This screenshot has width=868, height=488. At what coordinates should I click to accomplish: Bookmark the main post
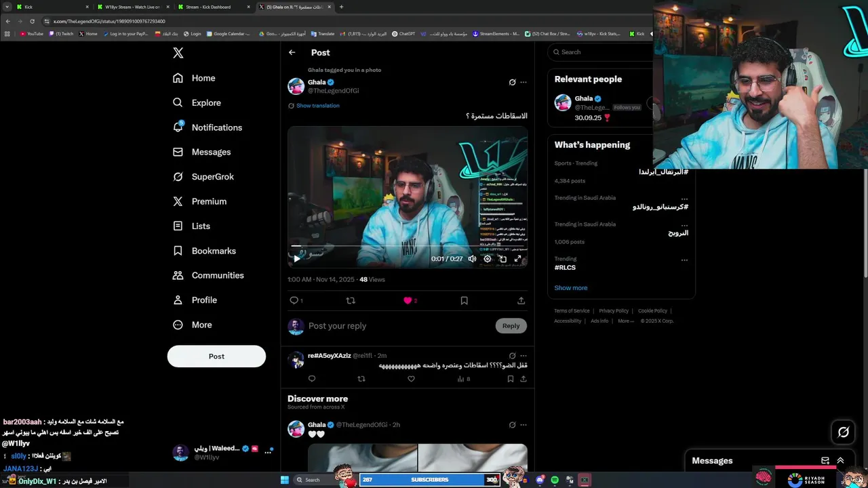[x=464, y=300]
